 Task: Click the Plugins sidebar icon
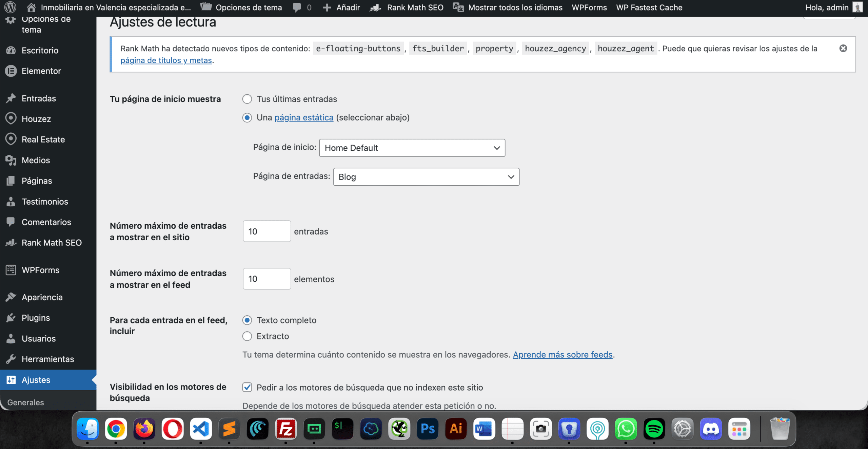pos(11,318)
